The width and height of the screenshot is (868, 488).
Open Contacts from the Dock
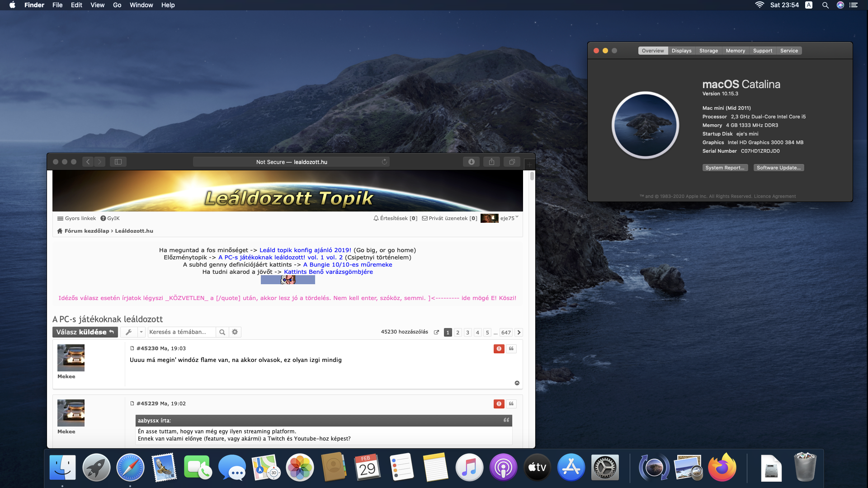pyautogui.click(x=334, y=468)
